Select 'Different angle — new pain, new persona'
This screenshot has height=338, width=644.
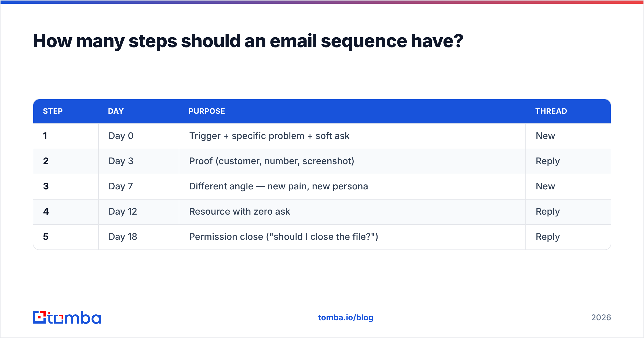click(x=279, y=186)
